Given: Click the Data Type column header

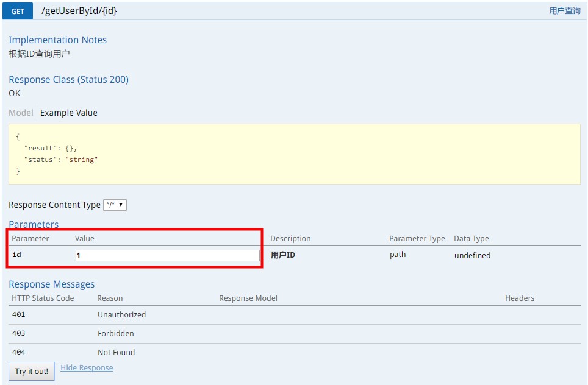Looking at the screenshot, I should pos(471,239).
